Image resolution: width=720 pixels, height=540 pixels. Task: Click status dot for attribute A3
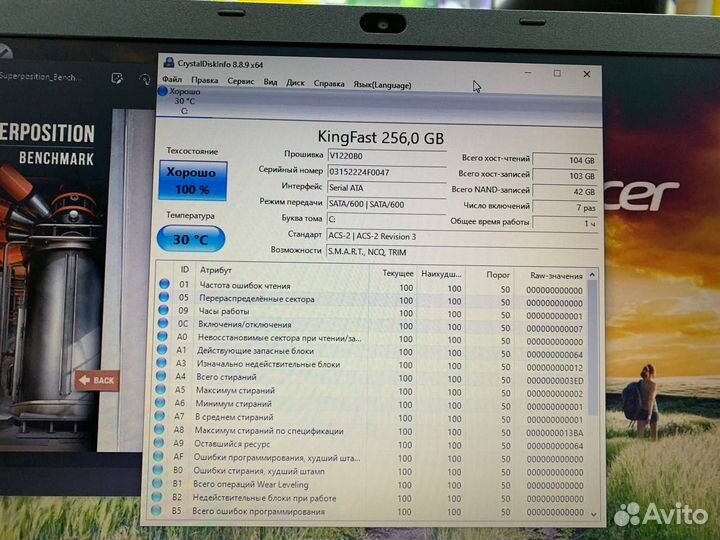[161, 362]
